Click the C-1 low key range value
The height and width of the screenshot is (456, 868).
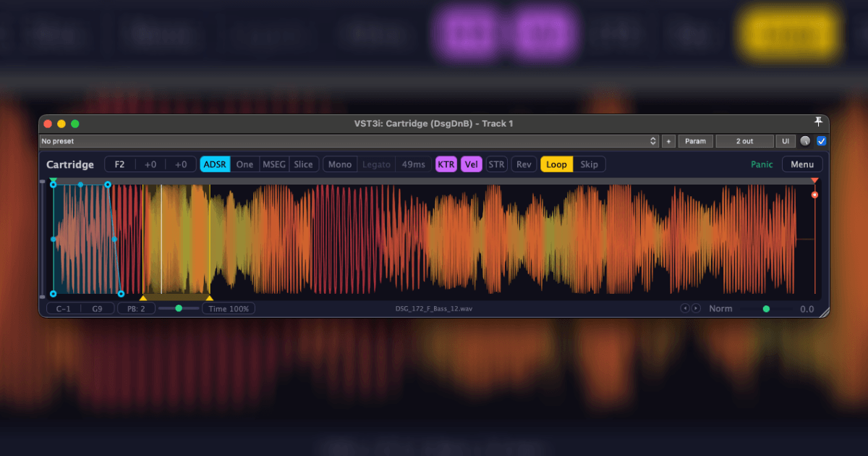64,308
